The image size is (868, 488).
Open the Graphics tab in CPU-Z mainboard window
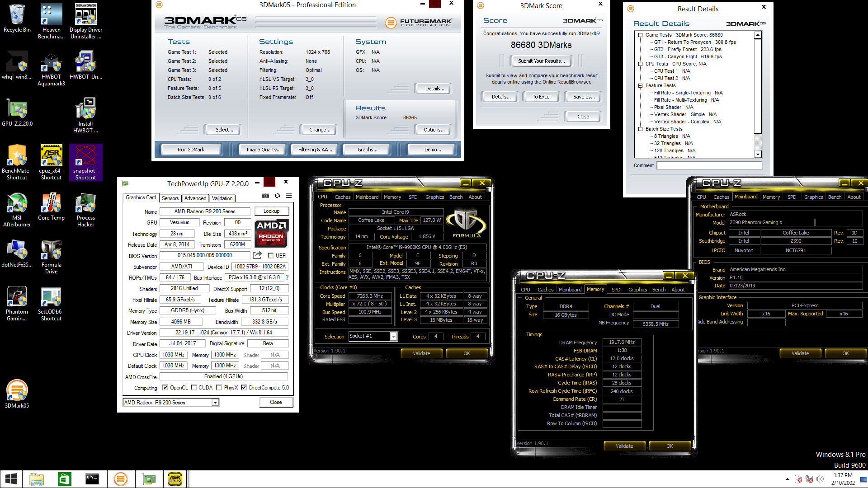(x=813, y=197)
